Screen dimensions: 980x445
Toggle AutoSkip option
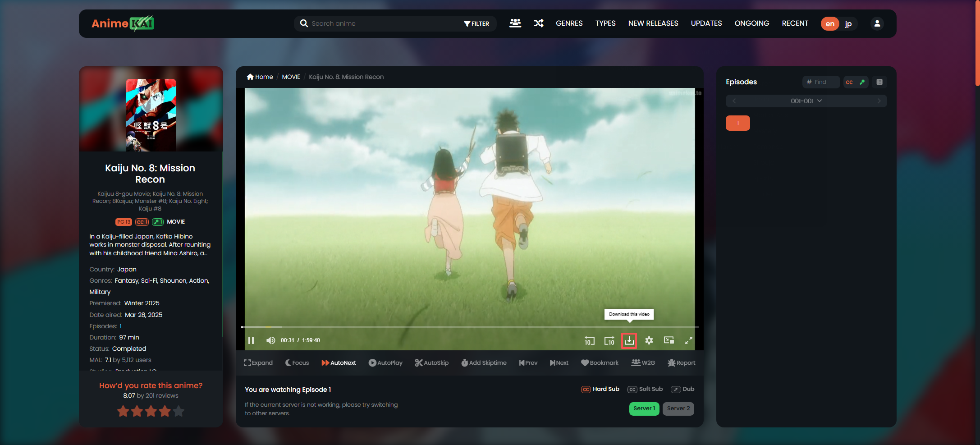[x=431, y=363]
